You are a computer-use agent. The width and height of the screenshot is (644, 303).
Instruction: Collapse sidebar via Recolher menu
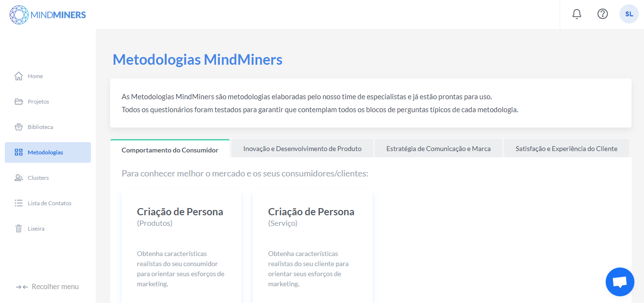point(47,287)
